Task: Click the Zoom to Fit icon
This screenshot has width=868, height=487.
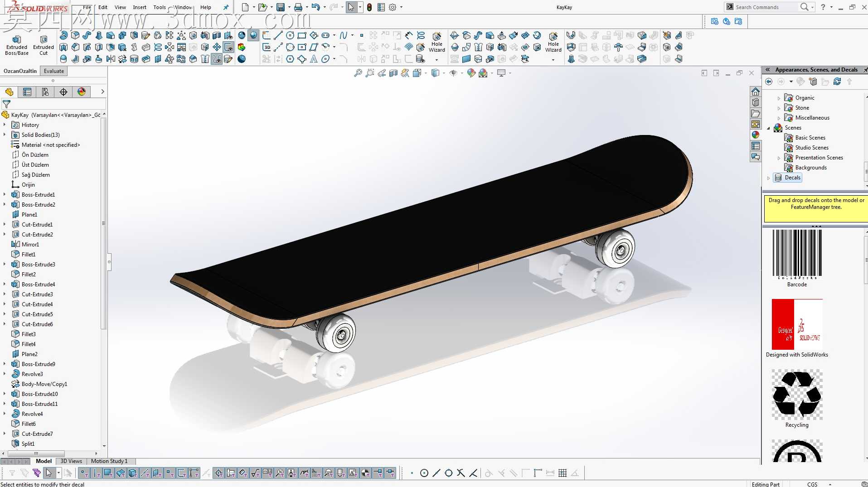Action: pyautogui.click(x=358, y=73)
